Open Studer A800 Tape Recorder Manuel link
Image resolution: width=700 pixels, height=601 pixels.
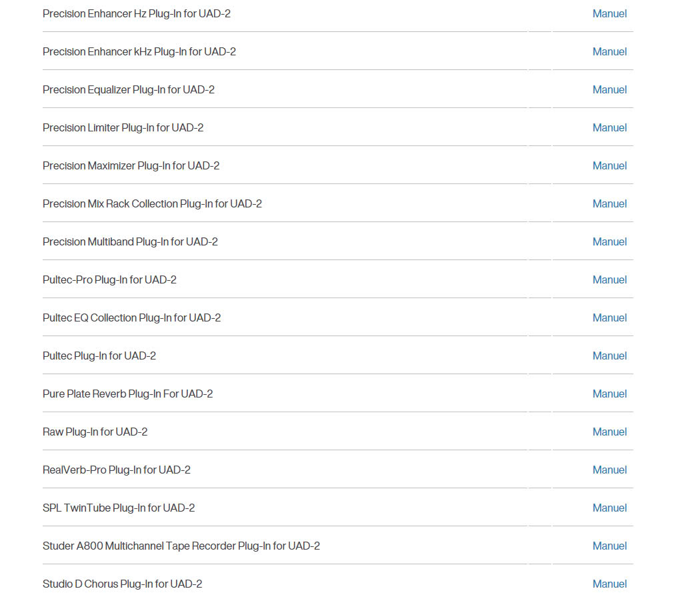point(609,546)
